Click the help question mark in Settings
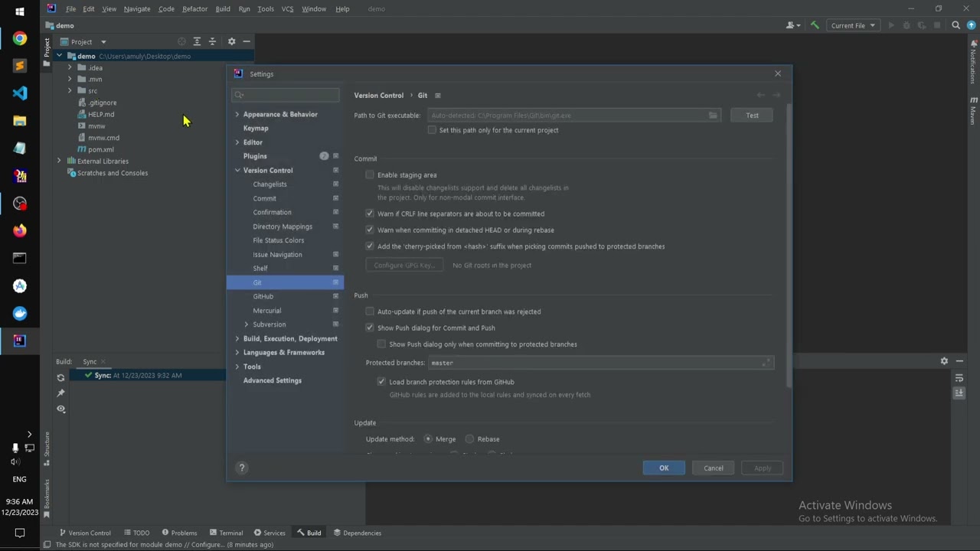The width and height of the screenshot is (980, 551). pyautogui.click(x=242, y=468)
